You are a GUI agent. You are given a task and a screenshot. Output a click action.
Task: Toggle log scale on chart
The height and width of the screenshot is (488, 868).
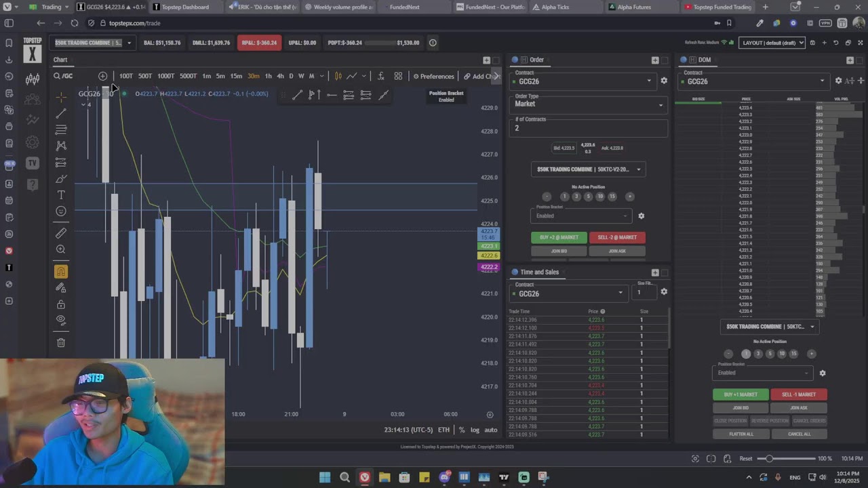[475, 430]
